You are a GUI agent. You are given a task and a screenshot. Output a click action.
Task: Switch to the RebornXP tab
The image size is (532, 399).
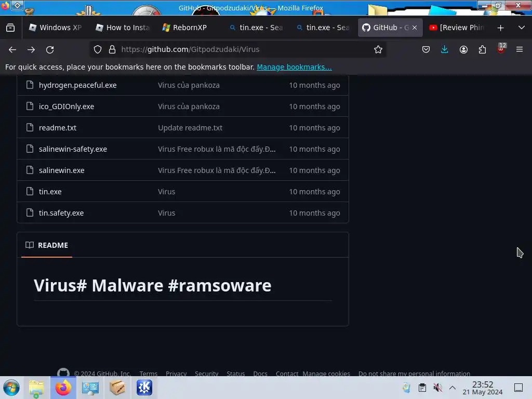point(189,28)
